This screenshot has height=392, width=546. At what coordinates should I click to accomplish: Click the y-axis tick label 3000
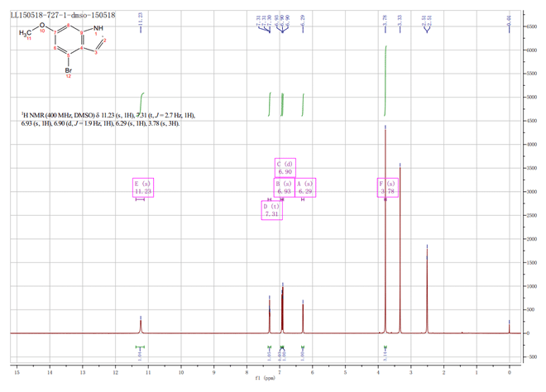tap(531, 192)
